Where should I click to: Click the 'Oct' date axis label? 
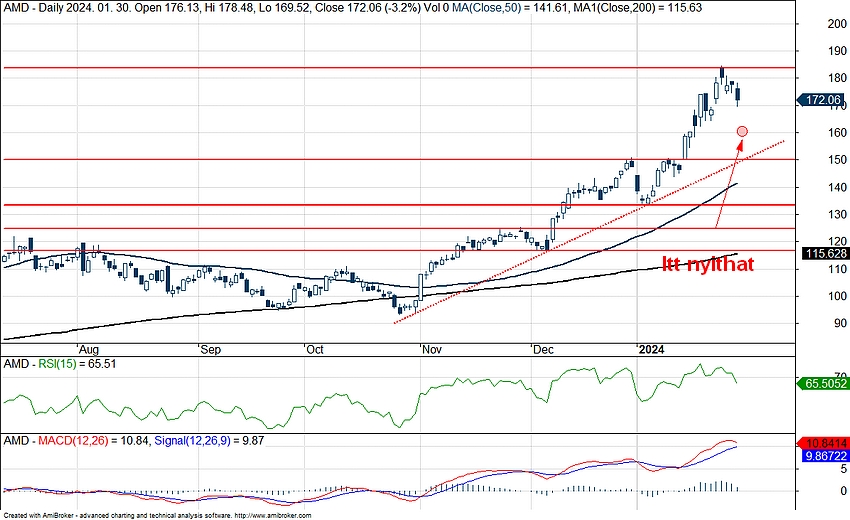(314, 349)
